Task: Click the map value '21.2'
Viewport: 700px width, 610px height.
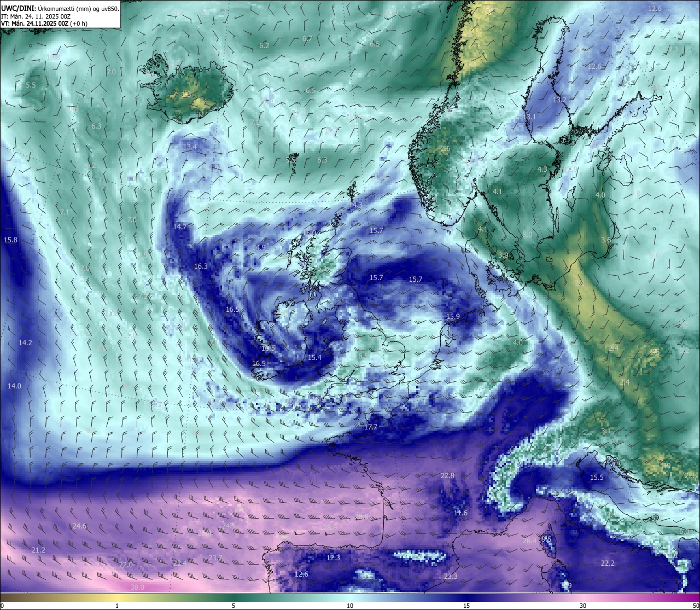Action: point(38,550)
